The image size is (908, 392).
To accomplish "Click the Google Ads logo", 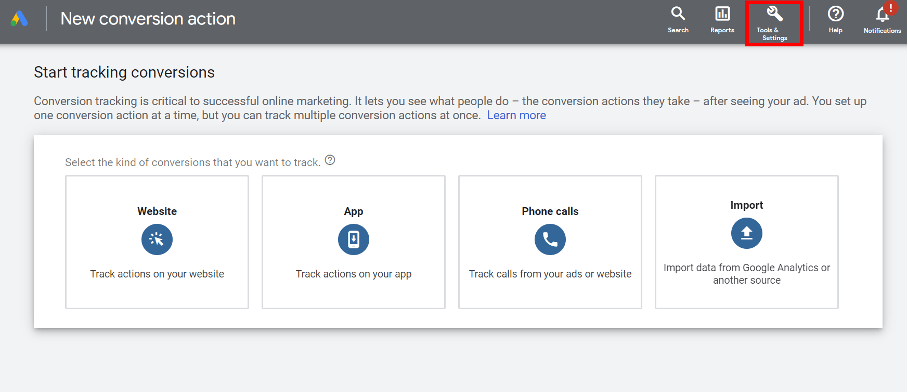I will pos(19,19).
